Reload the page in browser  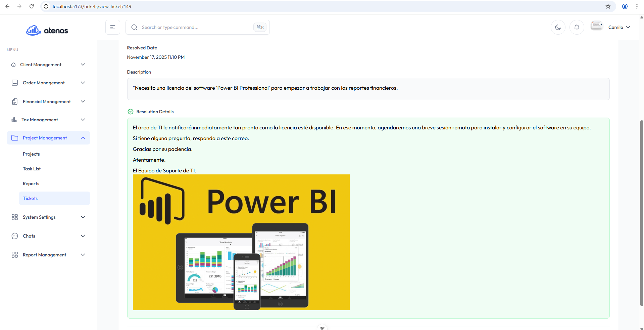click(x=32, y=6)
